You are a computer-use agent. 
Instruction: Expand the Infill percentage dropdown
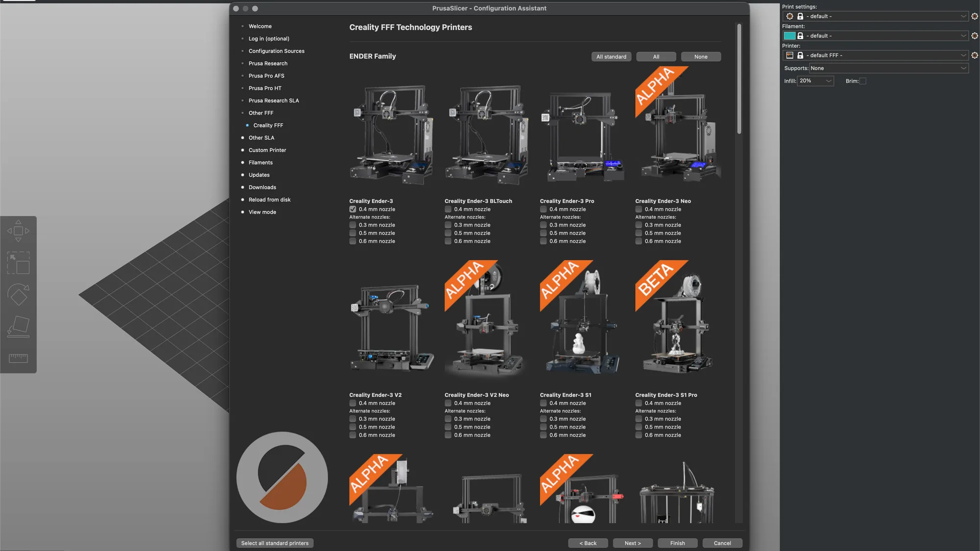(x=815, y=81)
